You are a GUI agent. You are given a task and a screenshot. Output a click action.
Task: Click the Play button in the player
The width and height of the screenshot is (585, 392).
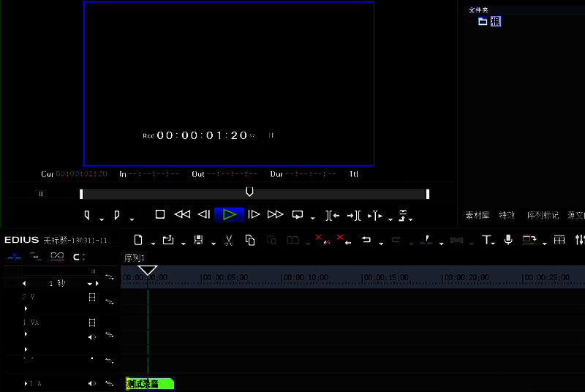(x=229, y=214)
